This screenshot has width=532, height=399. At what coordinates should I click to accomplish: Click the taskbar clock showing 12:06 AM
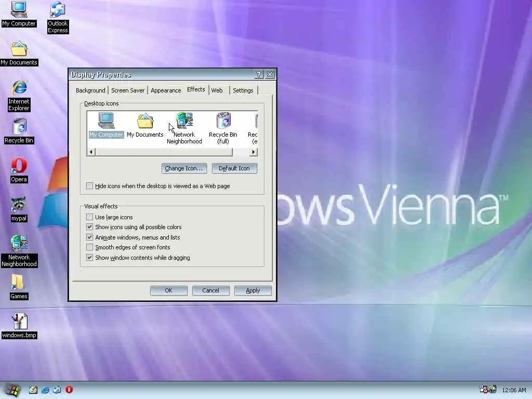click(514, 390)
